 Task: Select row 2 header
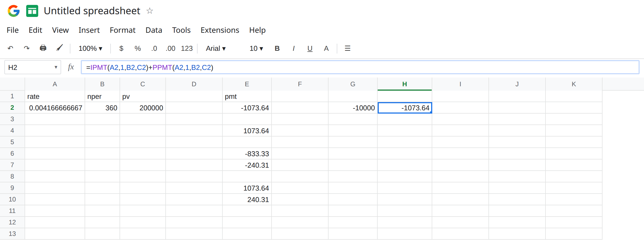pyautogui.click(x=12, y=108)
